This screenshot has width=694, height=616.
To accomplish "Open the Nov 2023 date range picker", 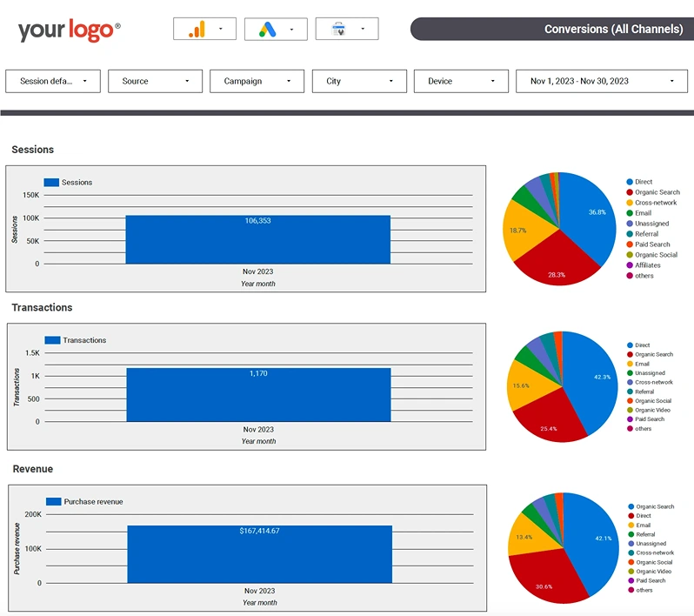I will coord(602,81).
